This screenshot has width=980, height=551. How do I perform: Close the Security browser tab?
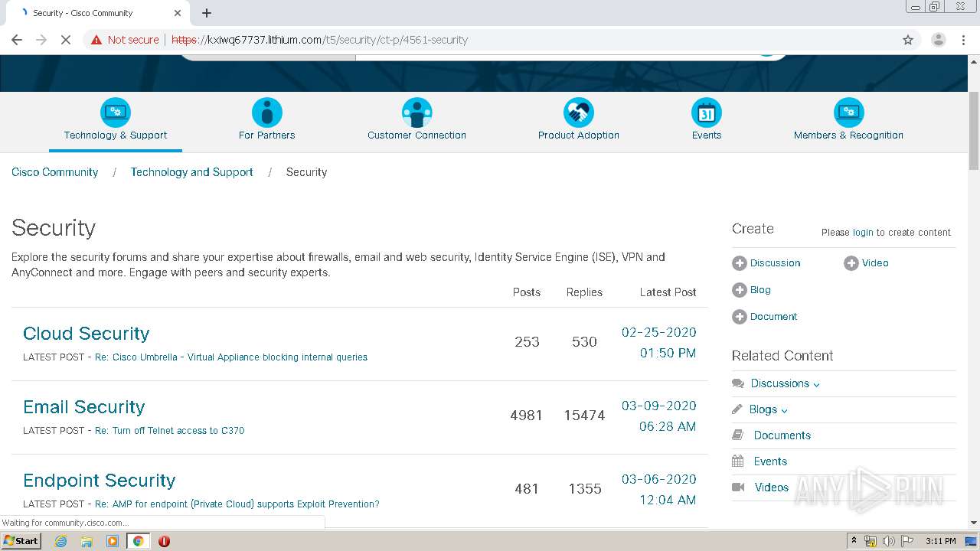pos(178,13)
